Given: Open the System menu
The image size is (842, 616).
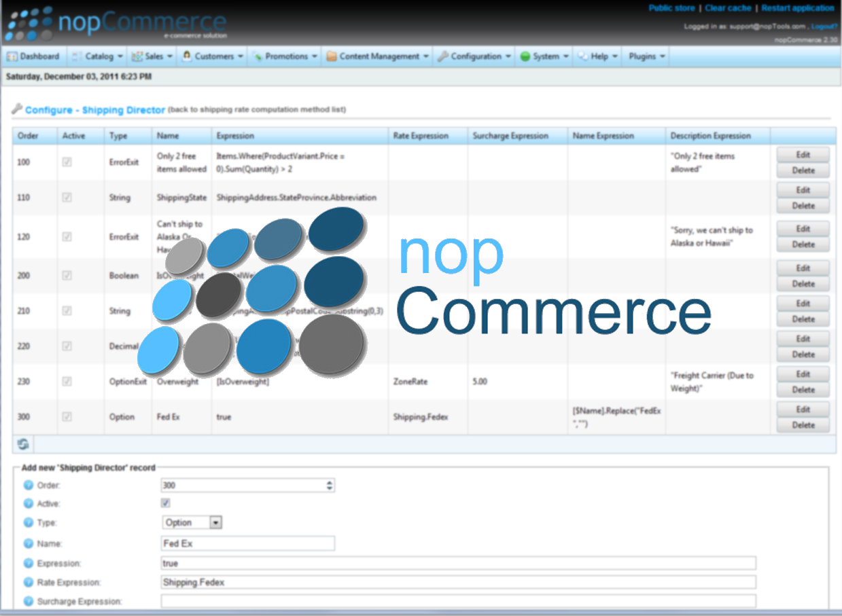Looking at the screenshot, I should (x=545, y=56).
